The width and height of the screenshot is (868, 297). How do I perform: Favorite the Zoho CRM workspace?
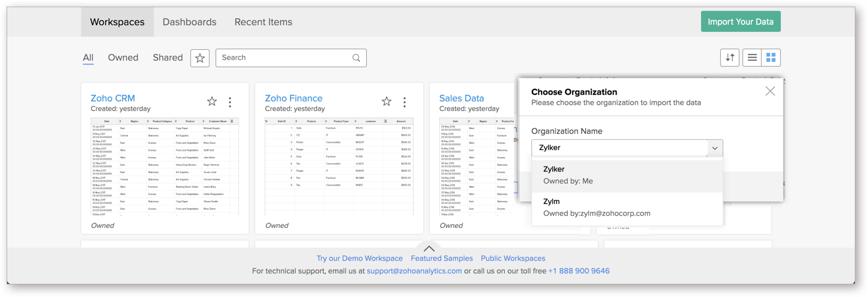(x=212, y=101)
